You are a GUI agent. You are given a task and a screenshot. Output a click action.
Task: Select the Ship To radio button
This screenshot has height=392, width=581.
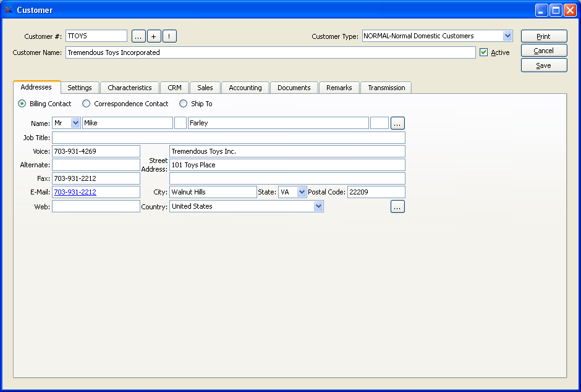[184, 104]
